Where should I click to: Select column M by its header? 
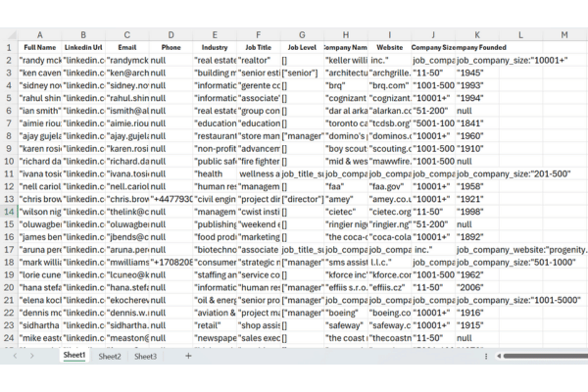563,34
